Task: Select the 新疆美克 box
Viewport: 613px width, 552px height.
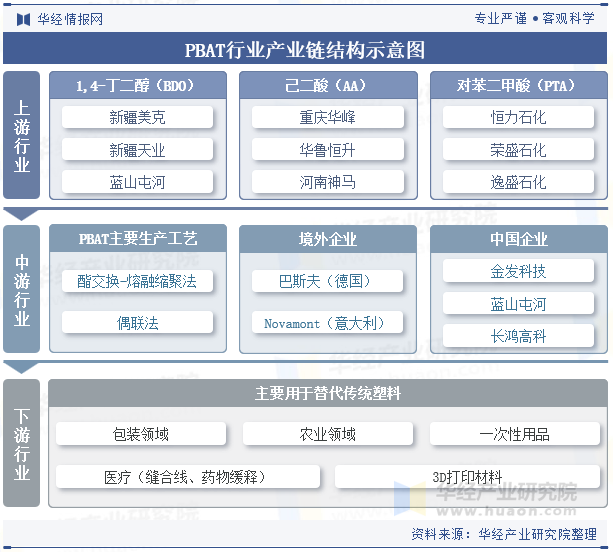Action: coord(138,117)
